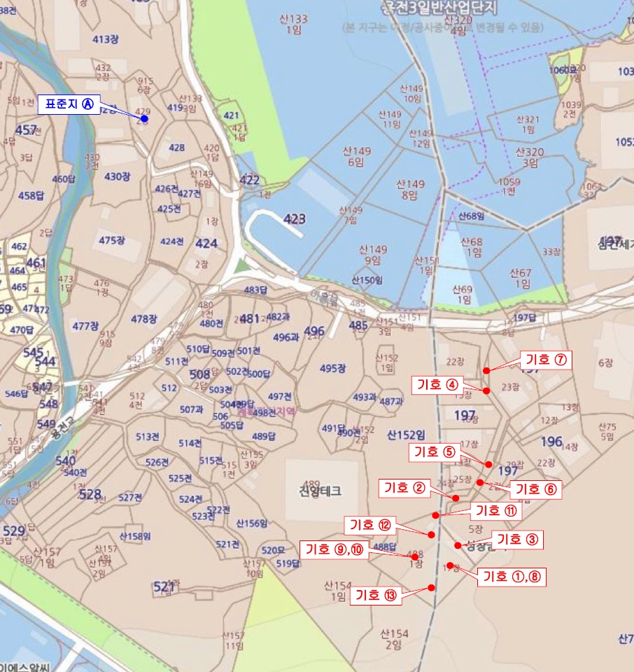Screen dimensions: 634x672
Task: Click forest parcel 산320 3임
Action: coord(530,157)
